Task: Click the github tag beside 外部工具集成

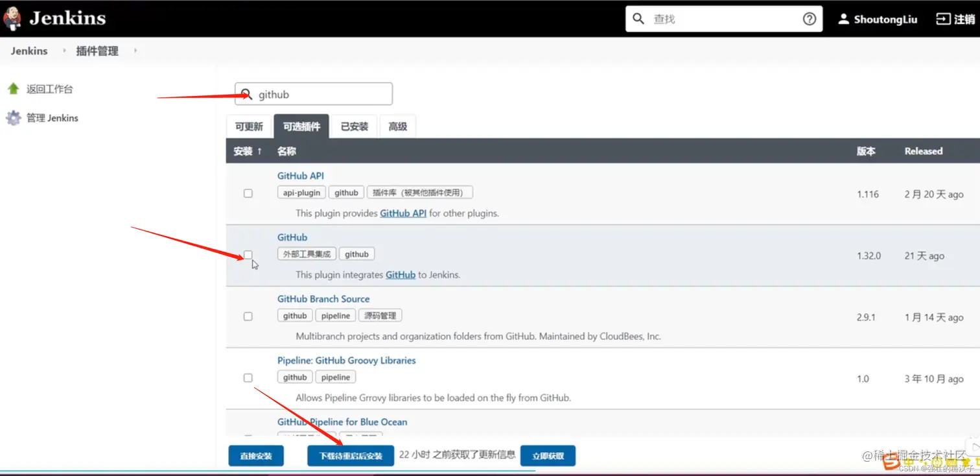Action: point(356,254)
